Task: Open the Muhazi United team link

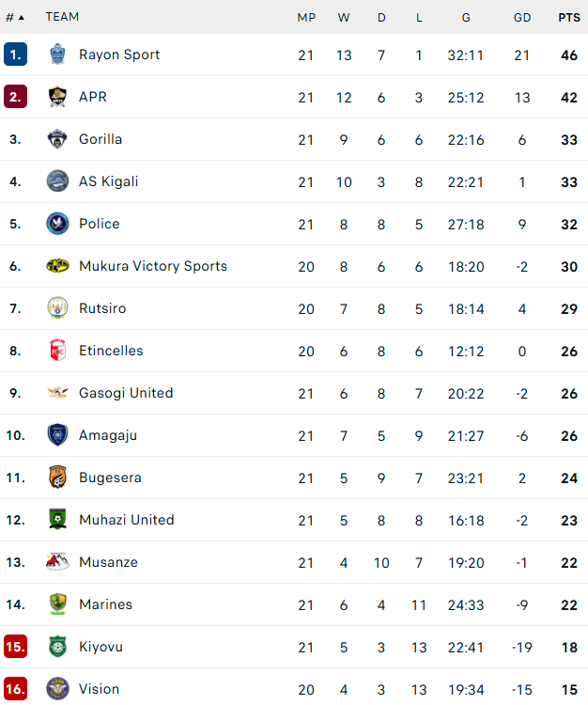Action: 126,520
